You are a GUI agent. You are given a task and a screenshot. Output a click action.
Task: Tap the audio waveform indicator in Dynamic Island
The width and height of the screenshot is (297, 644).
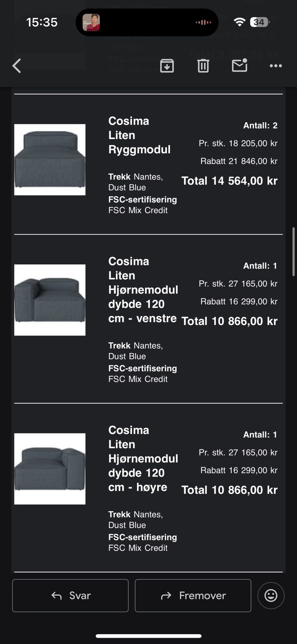click(x=203, y=22)
